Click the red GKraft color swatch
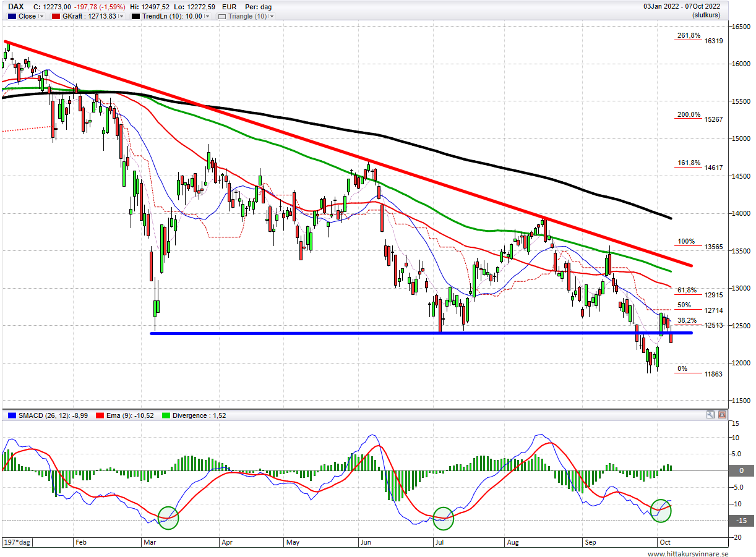 coord(56,16)
